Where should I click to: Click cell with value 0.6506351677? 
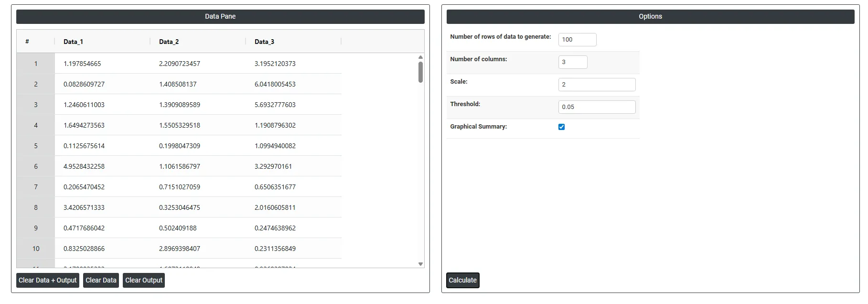(x=294, y=187)
